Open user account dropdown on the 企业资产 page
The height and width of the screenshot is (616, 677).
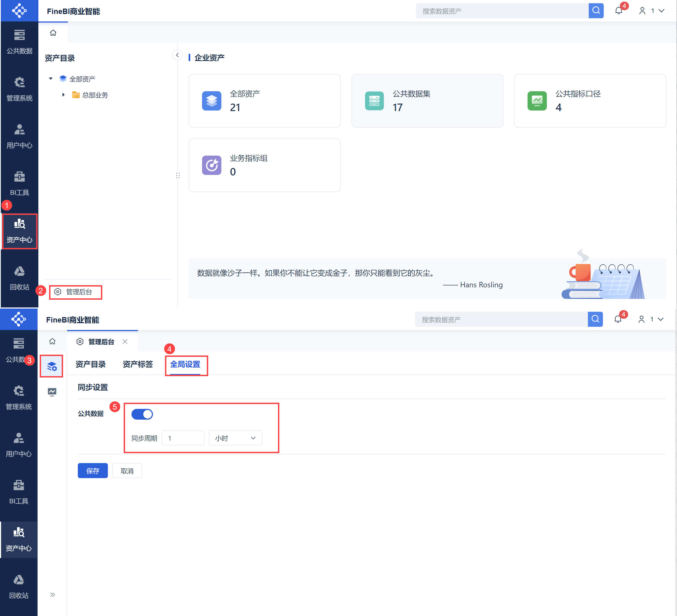[652, 11]
